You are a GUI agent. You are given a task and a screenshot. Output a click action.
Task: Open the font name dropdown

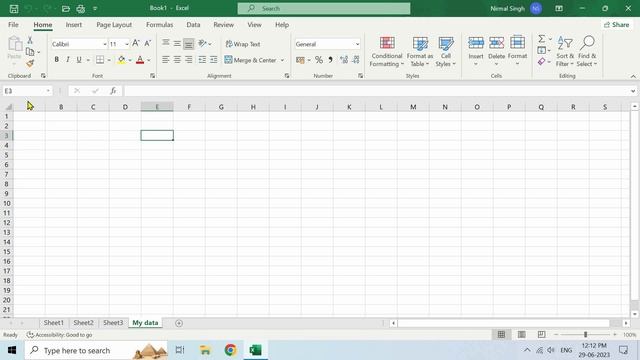104,44
